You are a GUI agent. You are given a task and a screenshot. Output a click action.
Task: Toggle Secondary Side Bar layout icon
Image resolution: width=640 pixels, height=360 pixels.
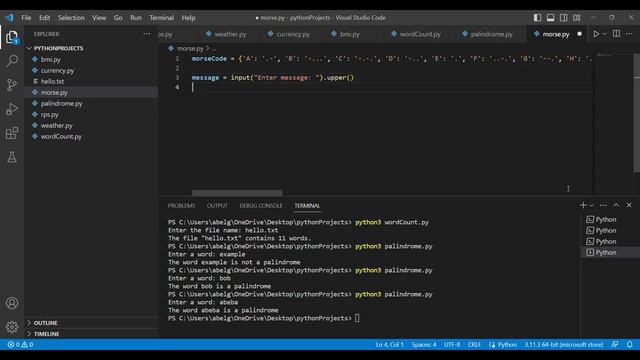564,18
